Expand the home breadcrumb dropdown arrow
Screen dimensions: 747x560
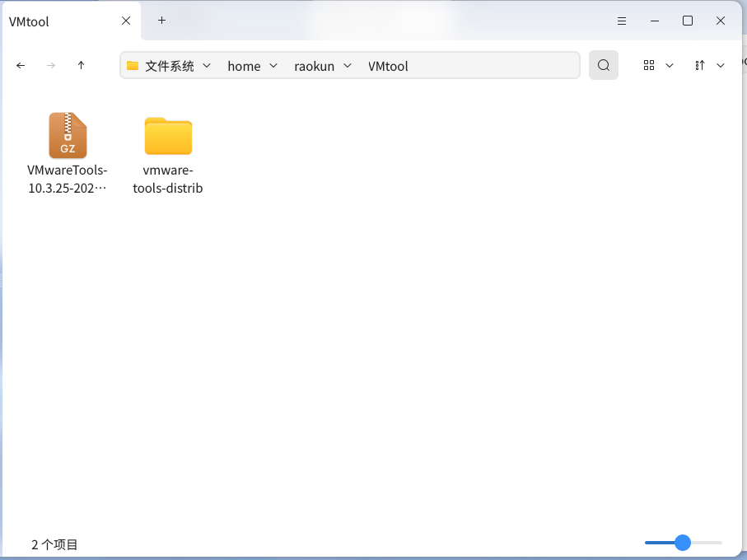coord(273,65)
